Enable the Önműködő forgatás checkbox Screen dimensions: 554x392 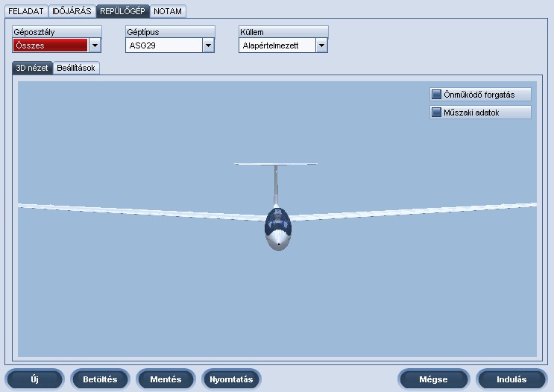[x=437, y=95]
